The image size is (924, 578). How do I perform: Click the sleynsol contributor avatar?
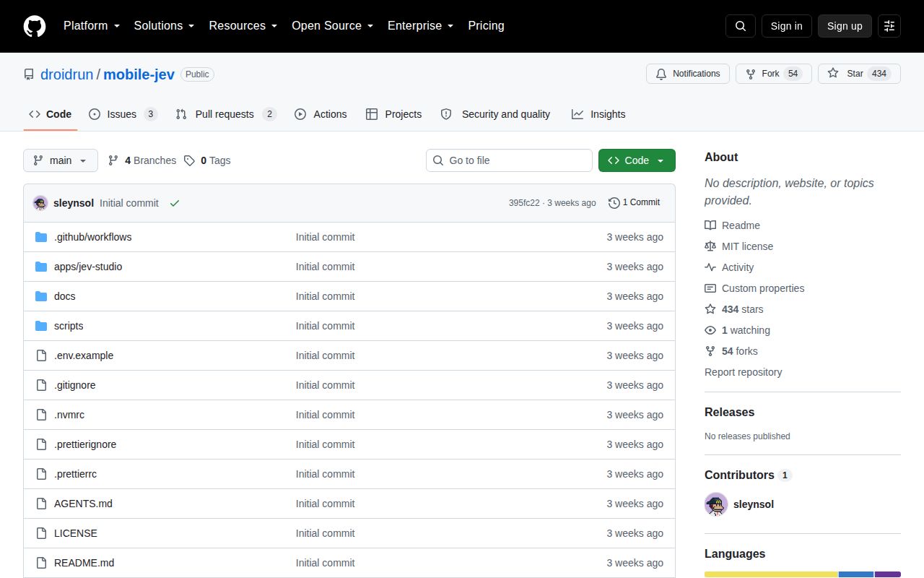point(716,504)
